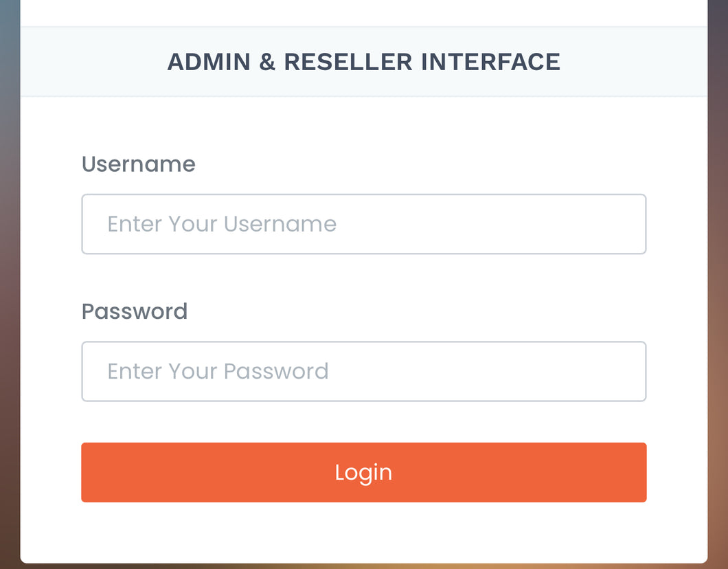This screenshot has height=569, width=728.
Task: Click the right end of the Username box
Action: pos(618,224)
